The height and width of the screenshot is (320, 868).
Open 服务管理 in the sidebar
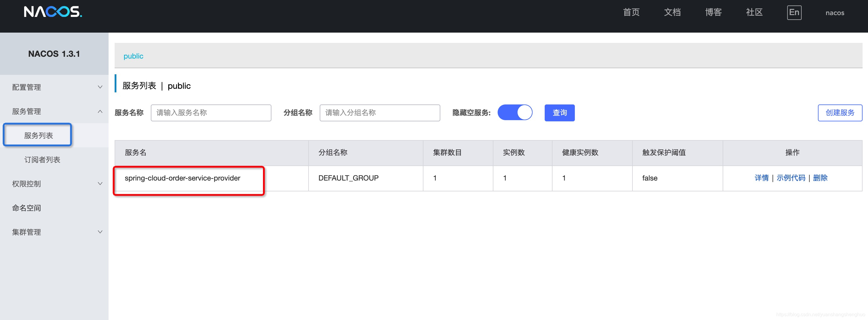tap(26, 111)
